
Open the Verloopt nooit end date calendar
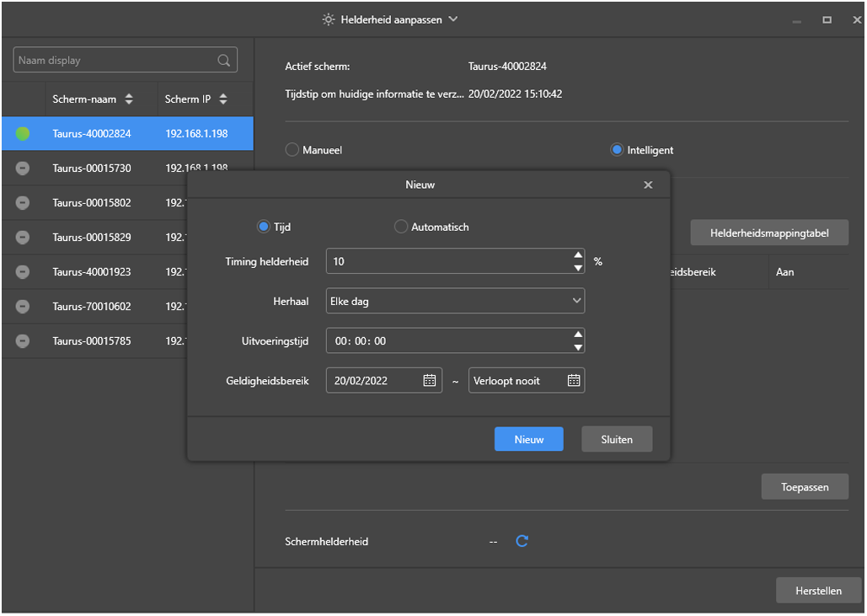tap(574, 380)
